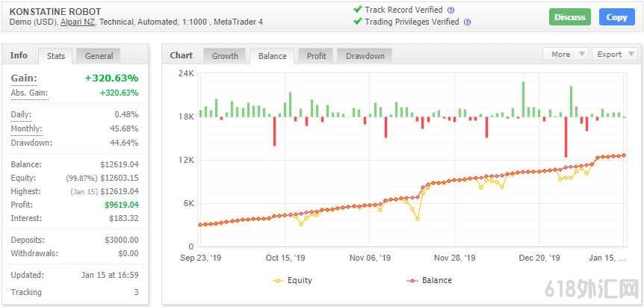This screenshot has height=307, width=644.
Task: Select the Stats tab
Action: (x=56, y=56)
